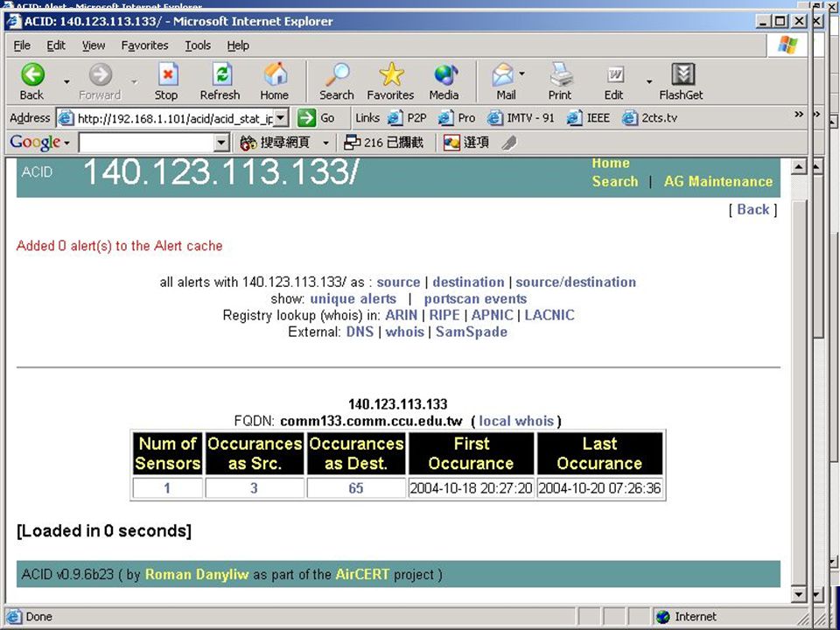
Task: Open the Mail toolbar icon
Action: click(502, 74)
